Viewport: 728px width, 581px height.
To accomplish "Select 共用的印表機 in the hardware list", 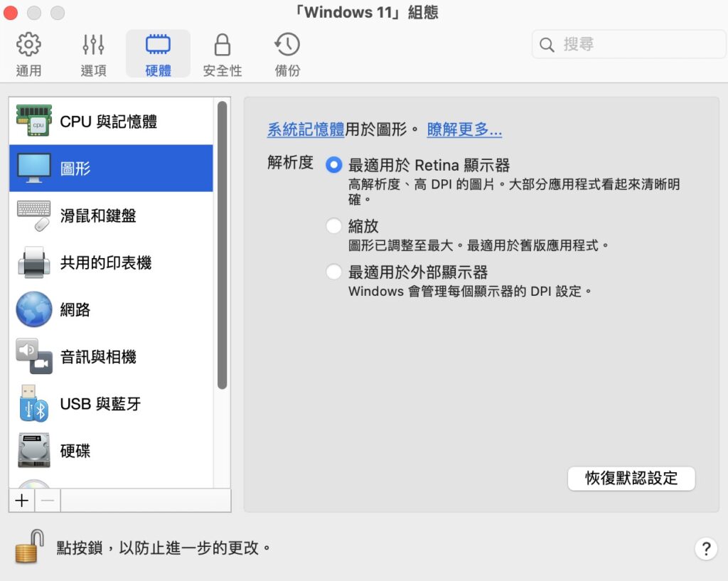I will 111,262.
